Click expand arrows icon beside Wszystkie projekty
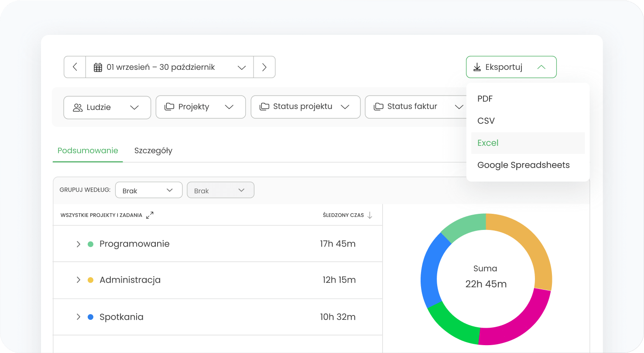Screen dimensions: 644x353 pos(150,215)
